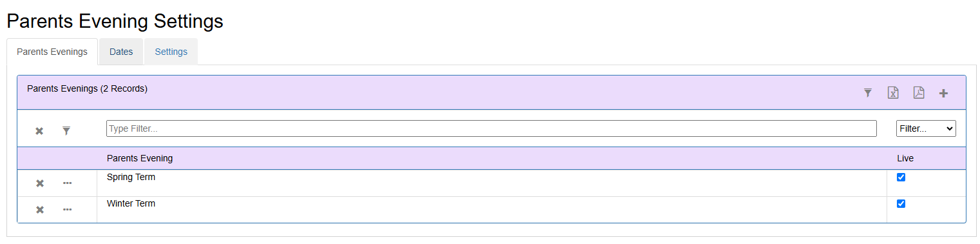
Task: Open the Live column Filter dropdown
Action: [926, 128]
